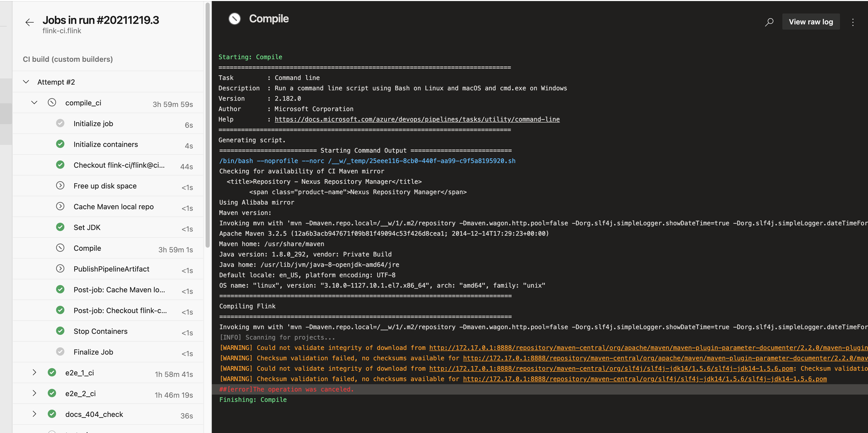Select the Set JDK step
Viewport: 868px width, 433px height.
tap(87, 227)
